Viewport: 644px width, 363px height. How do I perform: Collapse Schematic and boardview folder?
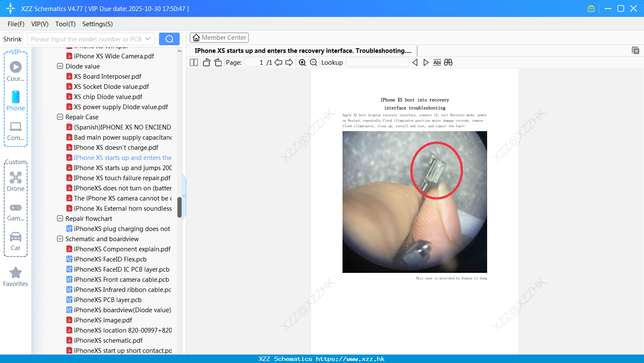coord(60,239)
